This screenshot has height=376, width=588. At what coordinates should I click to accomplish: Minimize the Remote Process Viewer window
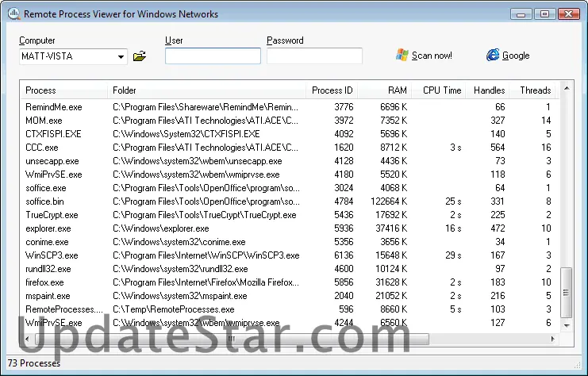(521, 14)
